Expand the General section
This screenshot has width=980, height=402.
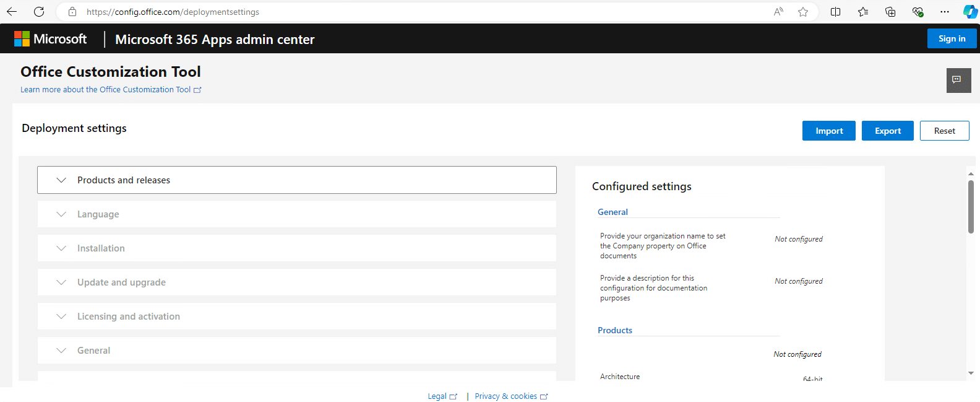297,351
